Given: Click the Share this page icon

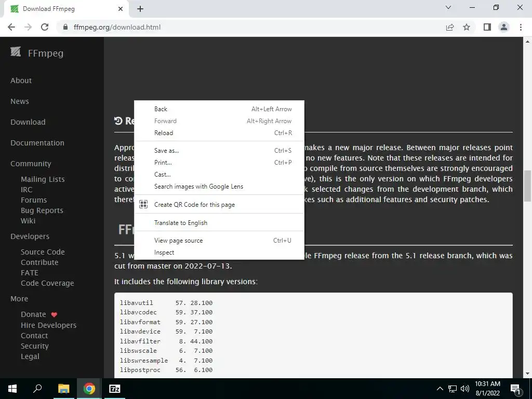Looking at the screenshot, I should pos(450,27).
